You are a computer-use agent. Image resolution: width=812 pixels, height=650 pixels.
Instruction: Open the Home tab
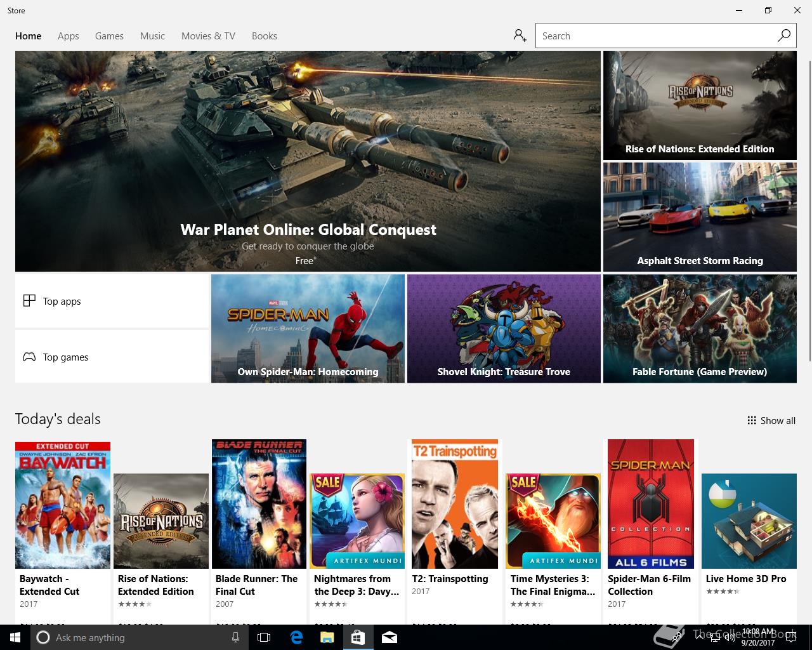28,36
